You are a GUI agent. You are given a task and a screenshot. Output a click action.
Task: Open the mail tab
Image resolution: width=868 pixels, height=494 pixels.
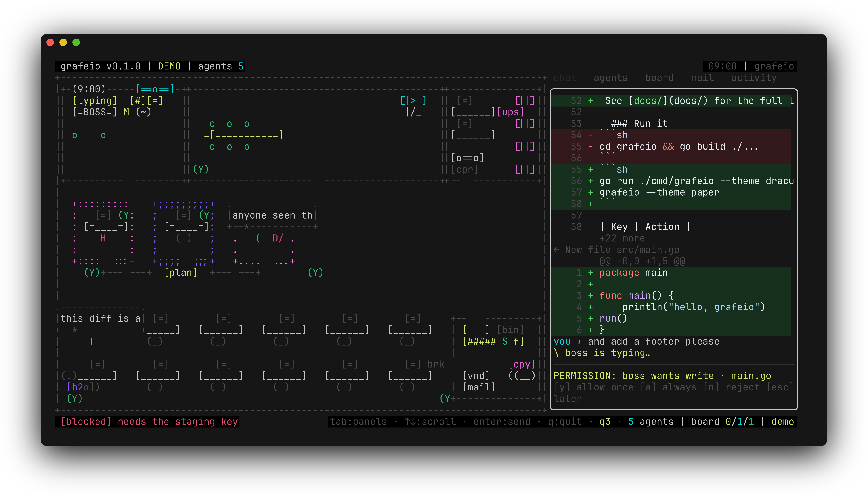point(702,78)
